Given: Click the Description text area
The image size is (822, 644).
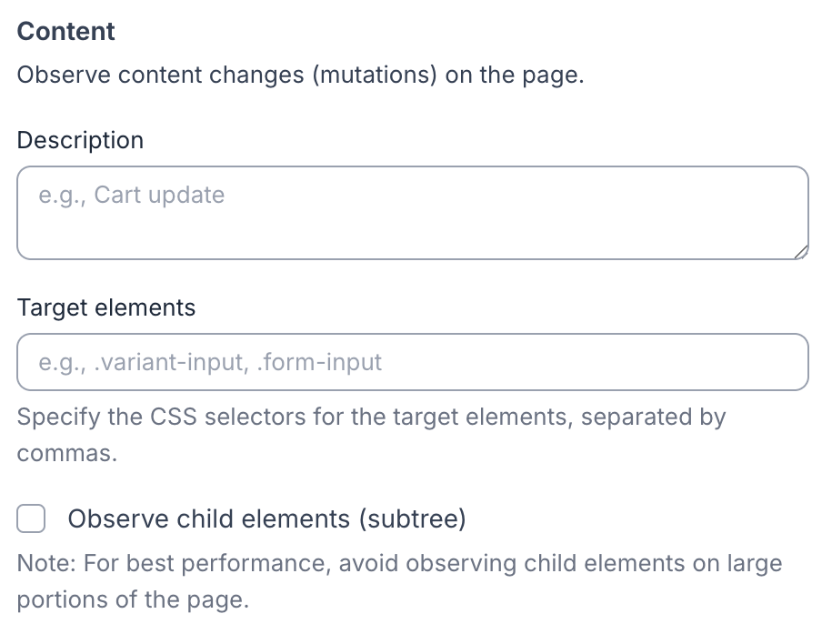Looking at the screenshot, I should (412, 212).
